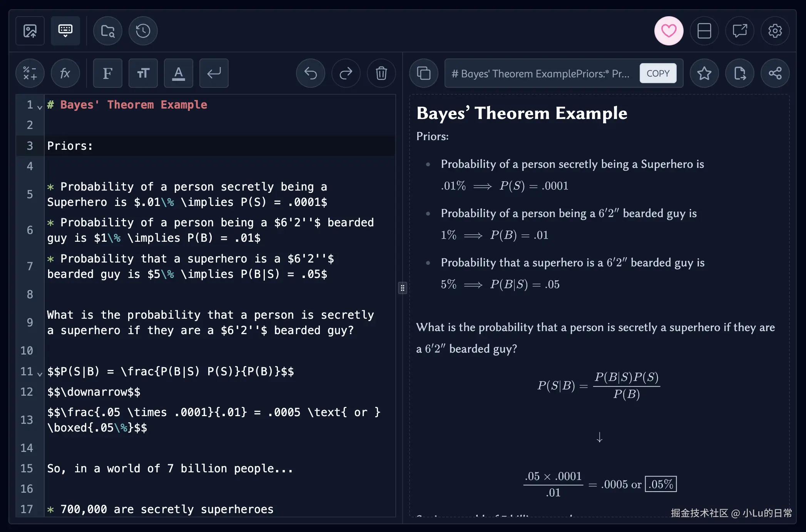Collapse the fold arrow on line 1
The width and height of the screenshot is (806, 532).
coord(40,107)
